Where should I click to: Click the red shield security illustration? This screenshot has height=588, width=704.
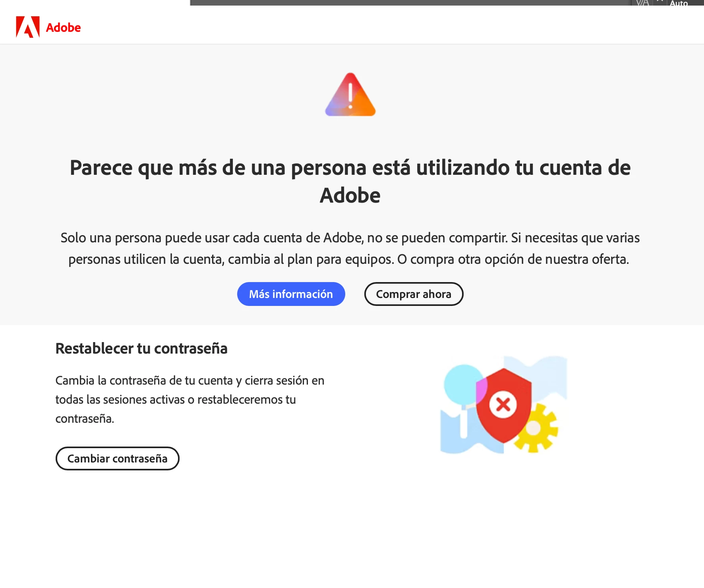(x=504, y=405)
